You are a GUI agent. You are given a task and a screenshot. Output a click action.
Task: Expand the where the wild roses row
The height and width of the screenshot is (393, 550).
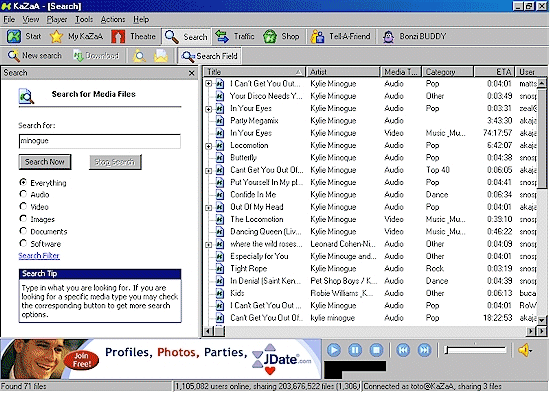pyautogui.click(x=209, y=245)
